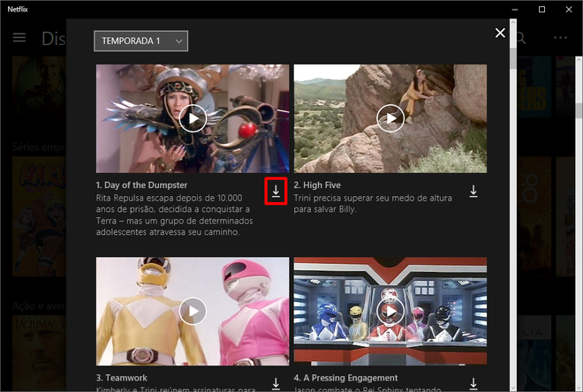The image size is (583, 392).
Task: Click the scroll up arrow of episode list
Action: [513, 22]
